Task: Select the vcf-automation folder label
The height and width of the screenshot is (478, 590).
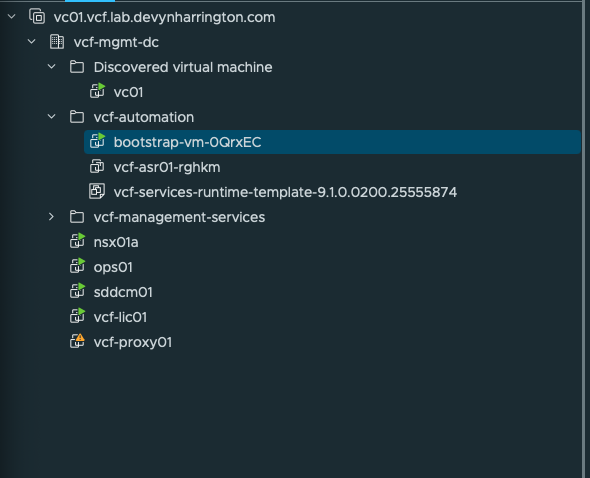Action: coord(144,117)
